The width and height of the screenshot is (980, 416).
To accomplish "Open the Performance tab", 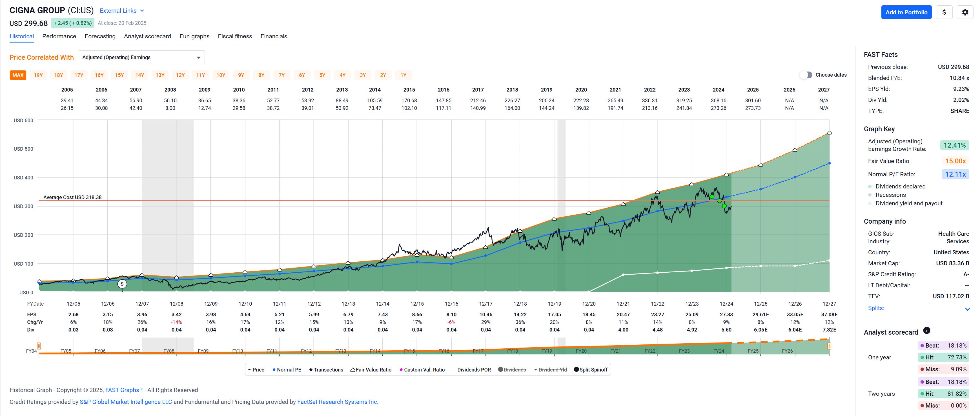I will click(x=59, y=37).
